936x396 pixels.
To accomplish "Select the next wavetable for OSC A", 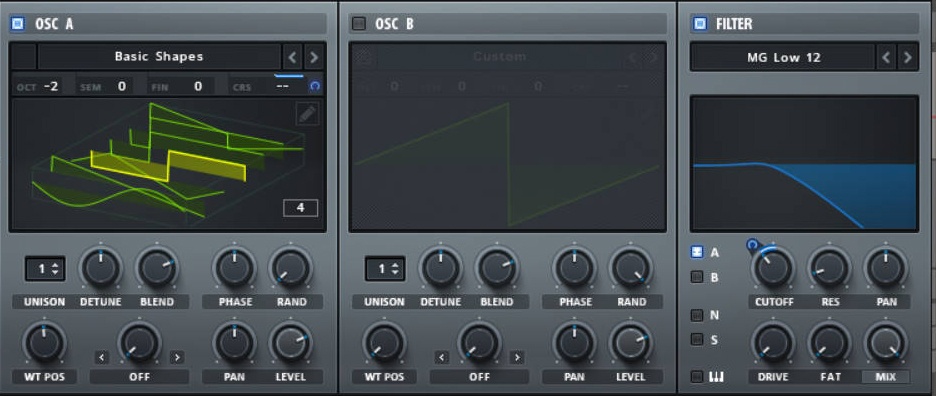I will click(x=314, y=57).
